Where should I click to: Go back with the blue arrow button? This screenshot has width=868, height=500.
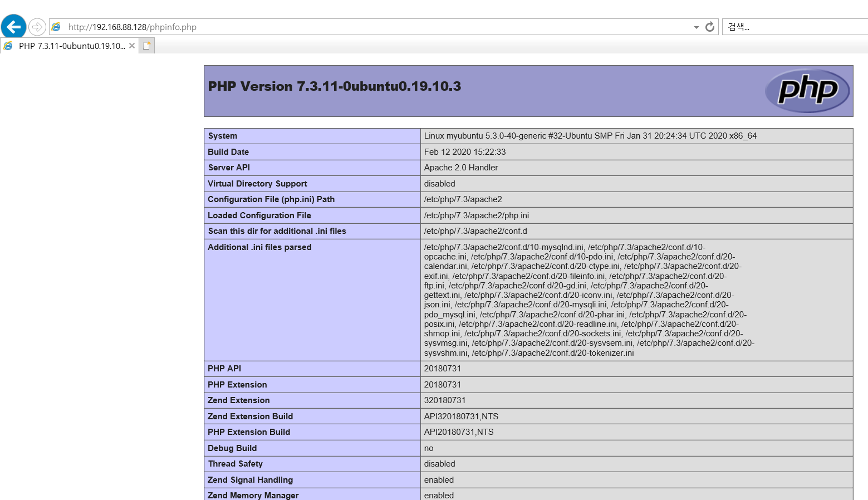coord(14,26)
